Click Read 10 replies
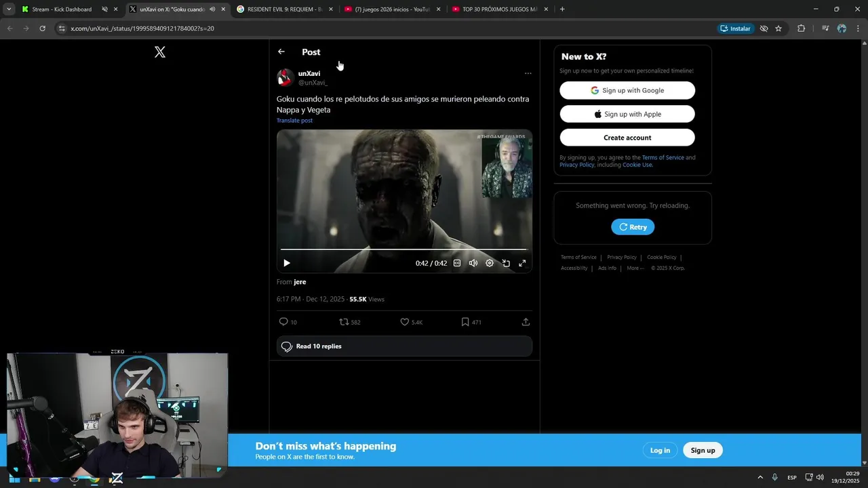 tap(404, 346)
